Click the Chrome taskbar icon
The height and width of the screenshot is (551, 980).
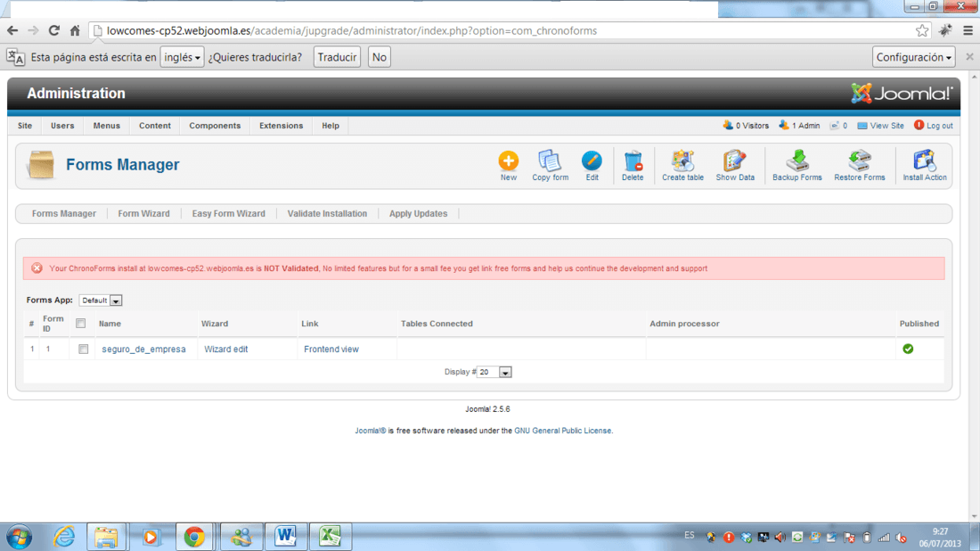coord(194,538)
